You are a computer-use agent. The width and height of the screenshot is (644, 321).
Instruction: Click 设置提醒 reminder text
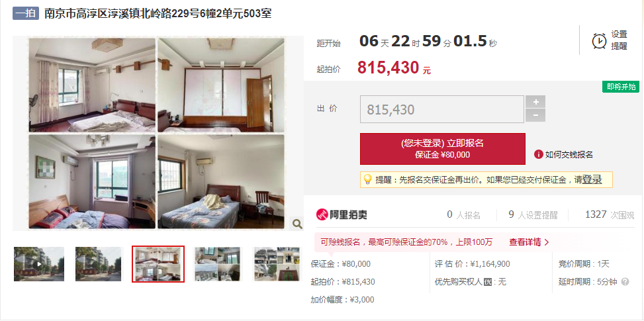pos(619,40)
